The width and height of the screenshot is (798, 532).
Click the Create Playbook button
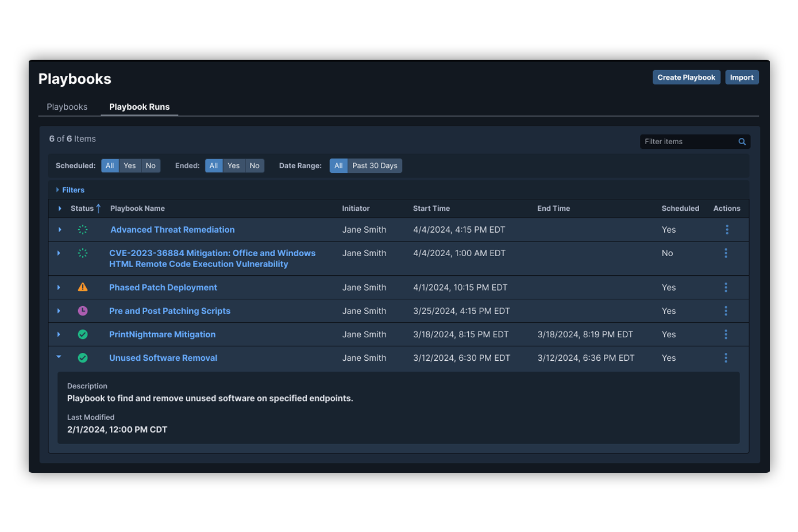point(687,78)
